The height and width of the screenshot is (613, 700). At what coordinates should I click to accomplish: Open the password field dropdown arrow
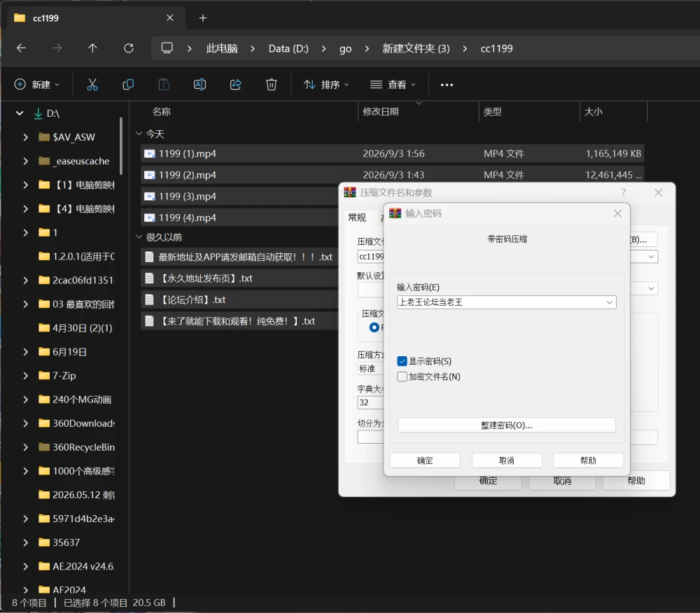coord(610,302)
